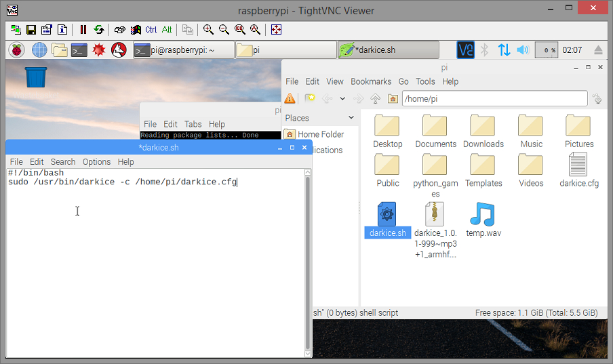Send Ctrl+Alt+Del using the keys icon
Viewport: 613px width, 364px height.
pos(119,30)
